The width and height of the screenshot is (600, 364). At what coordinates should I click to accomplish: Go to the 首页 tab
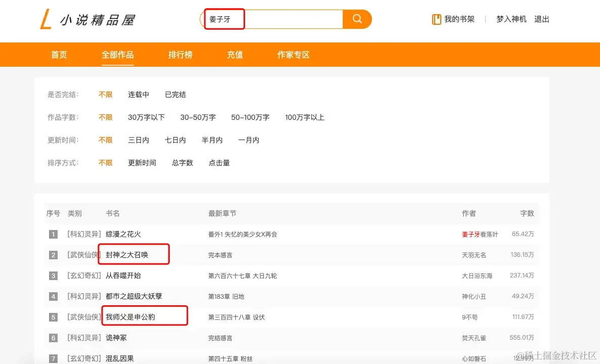(59, 55)
